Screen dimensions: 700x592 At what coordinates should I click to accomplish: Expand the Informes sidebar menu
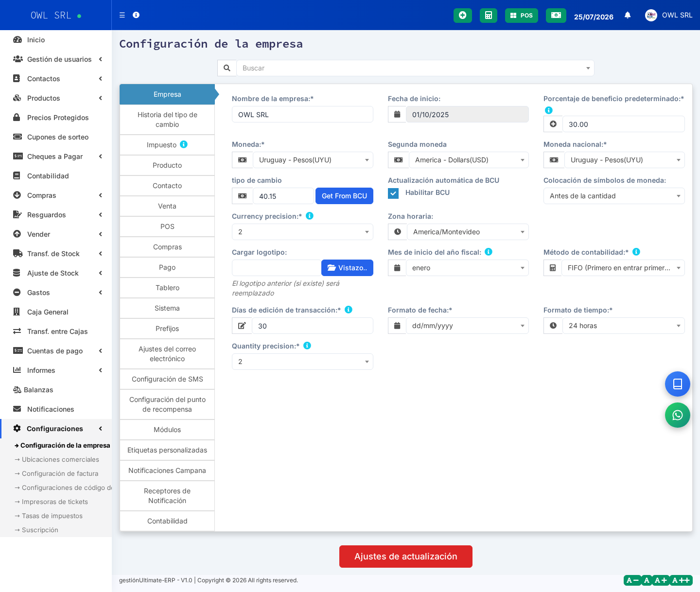click(x=56, y=370)
